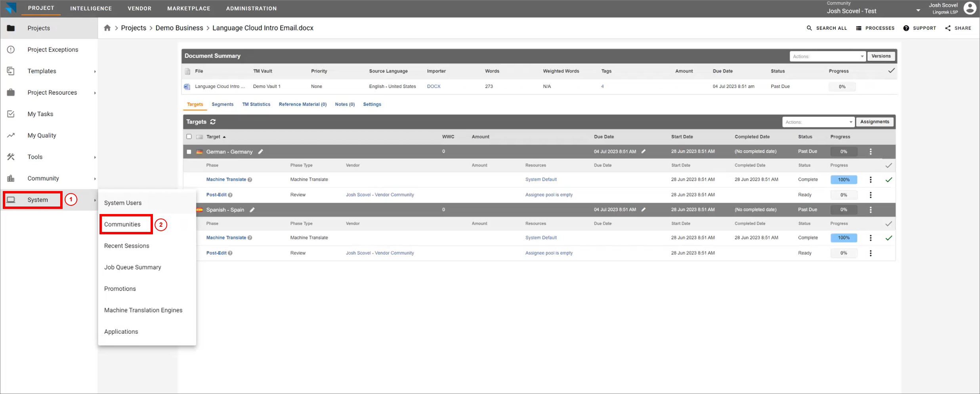980x394 pixels.
Task: Click the System laptop icon
Action: coord(11,200)
